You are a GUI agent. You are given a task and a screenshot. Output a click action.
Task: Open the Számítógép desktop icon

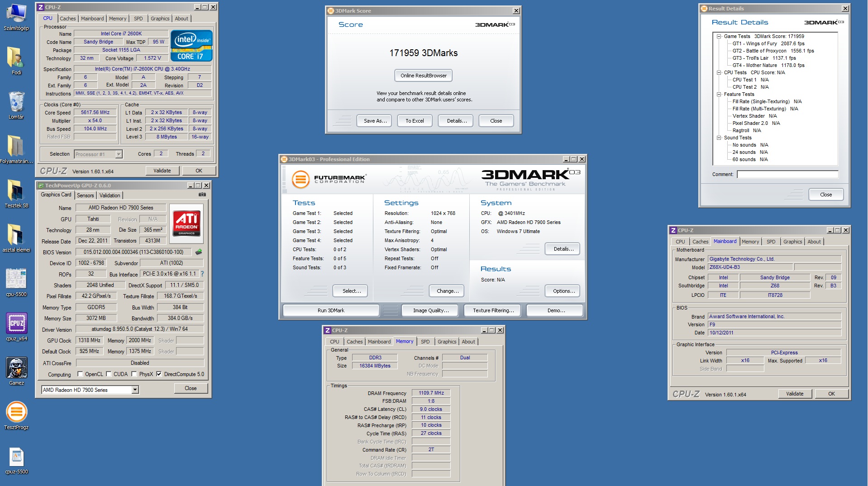(x=16, y=17)
